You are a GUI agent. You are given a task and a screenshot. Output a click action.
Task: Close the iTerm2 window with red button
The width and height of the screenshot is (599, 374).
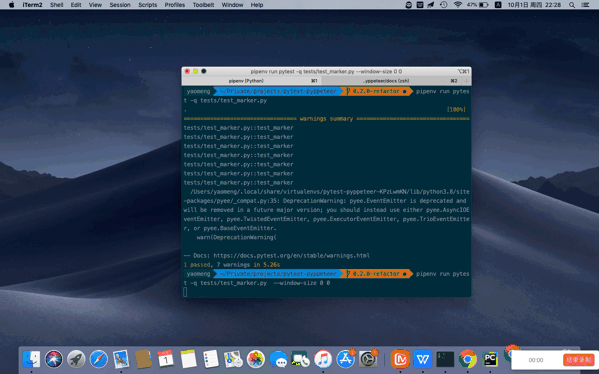(x=187, y=71)
